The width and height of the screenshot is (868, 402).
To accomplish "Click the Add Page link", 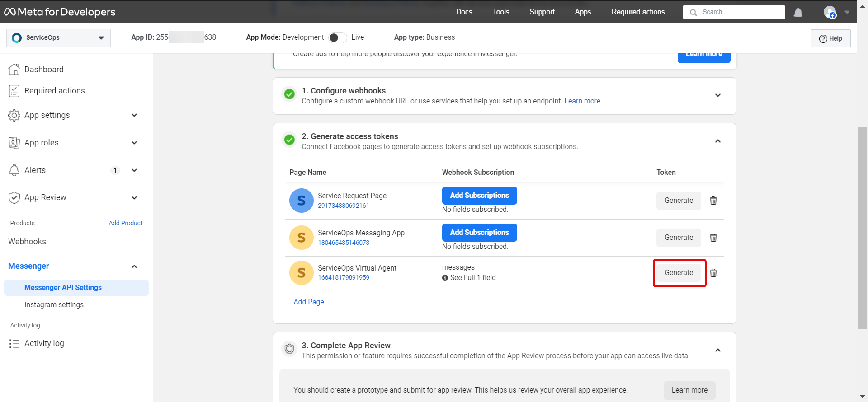I will coord(309,302).
